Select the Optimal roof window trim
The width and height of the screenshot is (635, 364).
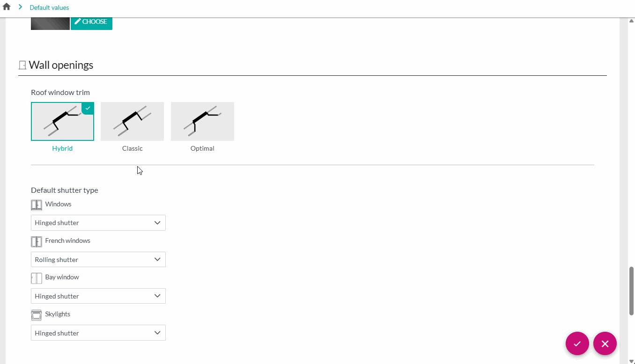pos(202,121)
